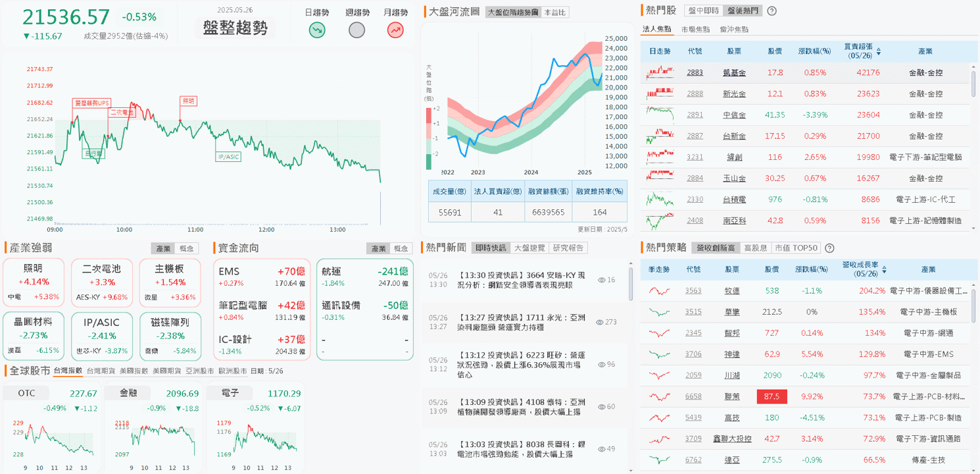Switch news to 大盤速覽 tab
The height and width of the screenshot is (474, 980).
point(529,248)
